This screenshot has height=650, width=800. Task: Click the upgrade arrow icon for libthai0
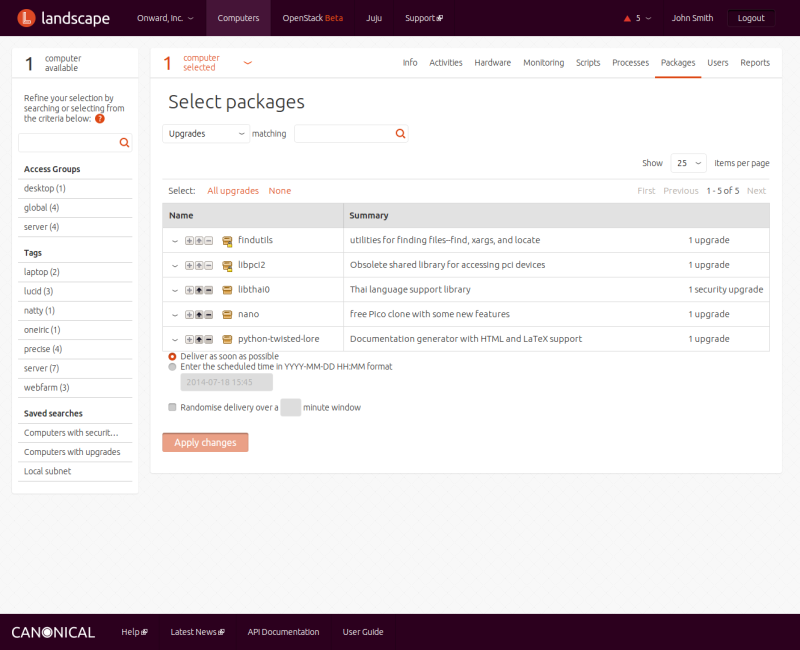coord(199,290)
